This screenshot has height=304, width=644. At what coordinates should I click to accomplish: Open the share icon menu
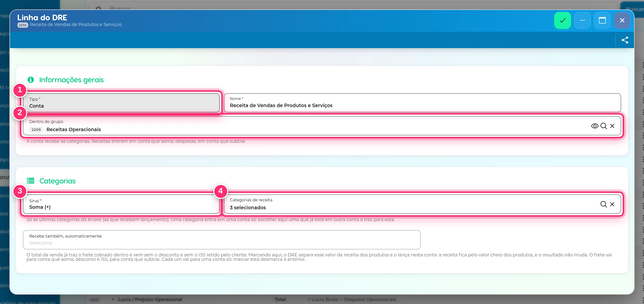(625, 40)
